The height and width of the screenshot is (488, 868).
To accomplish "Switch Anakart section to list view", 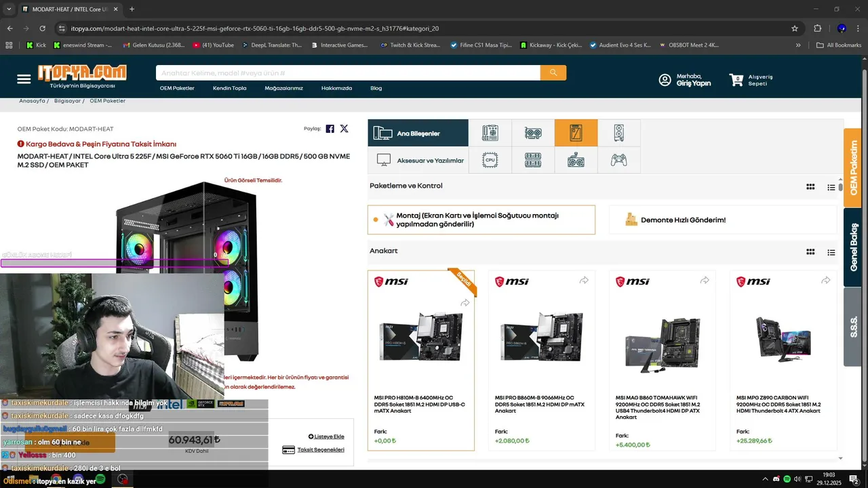I will [831, 252].
